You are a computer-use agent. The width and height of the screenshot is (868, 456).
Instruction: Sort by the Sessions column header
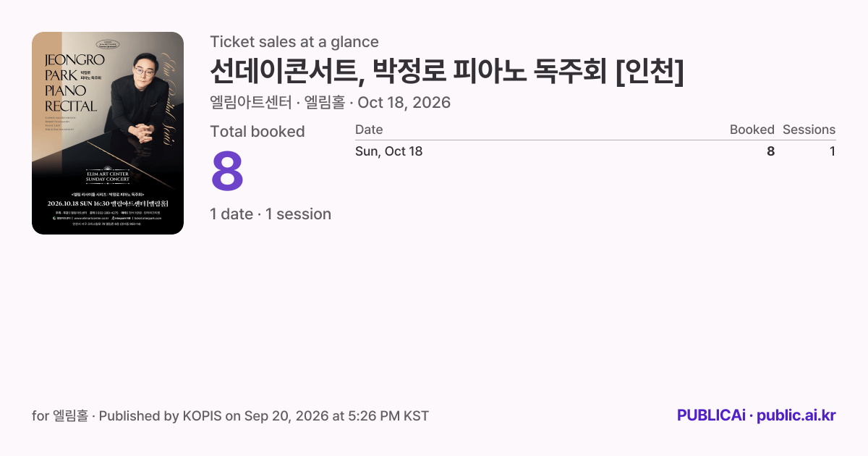pyautogui.click(x=809, y=130)
